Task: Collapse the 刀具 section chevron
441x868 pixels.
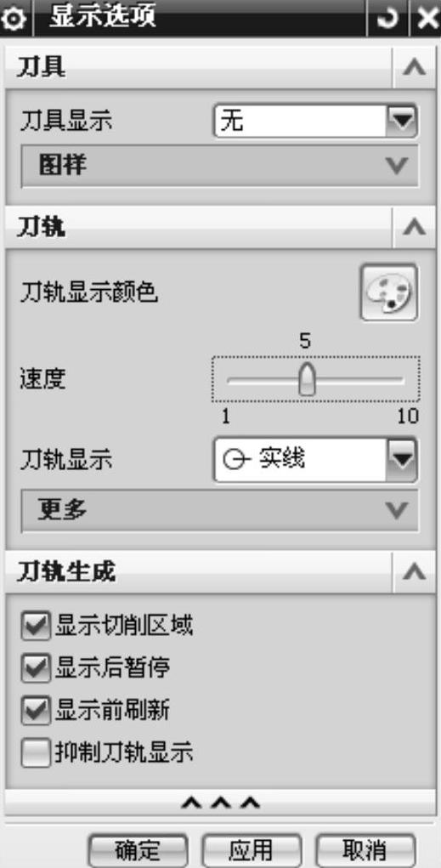Action: coord(415,67)
